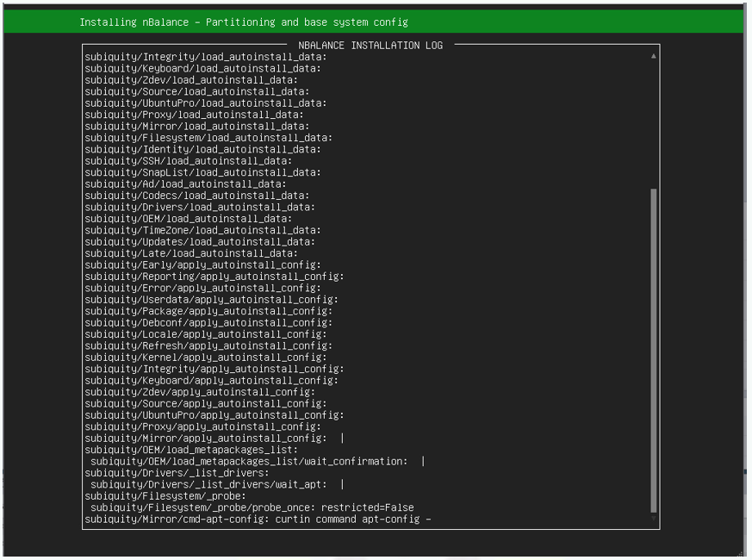Click the 'subiquity/Filesystem/load_autoinstall_data' log entry

pyautogui.click(x=208, y=138)
